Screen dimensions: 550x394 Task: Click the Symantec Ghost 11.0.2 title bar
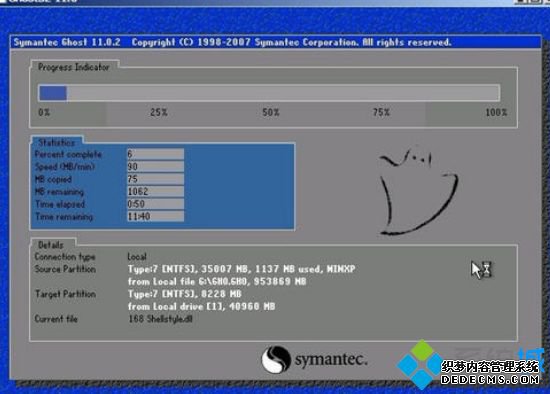[x=275, y=42]
